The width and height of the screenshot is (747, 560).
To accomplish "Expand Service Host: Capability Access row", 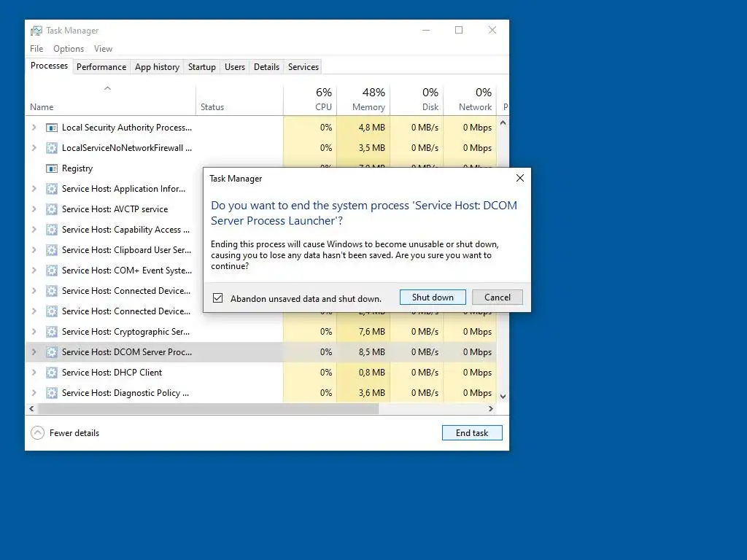I will coord(34,230).
